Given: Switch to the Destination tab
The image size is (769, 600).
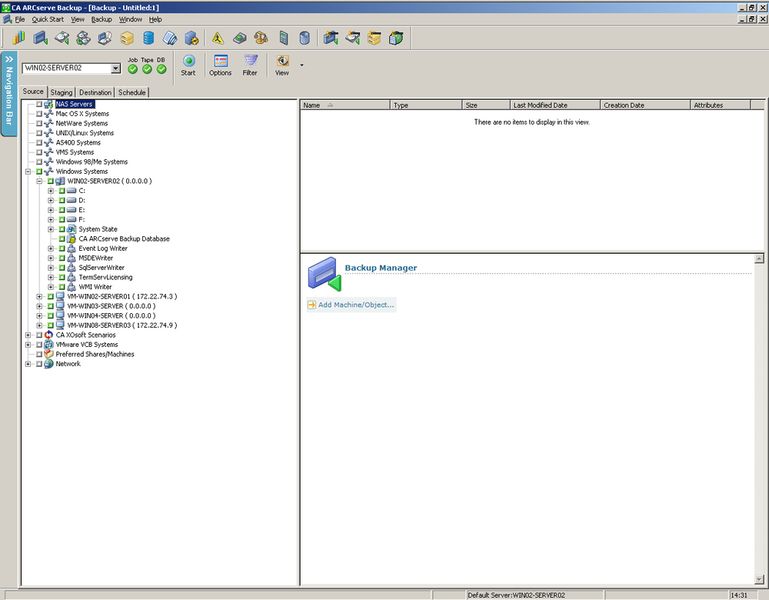Looking at the screenshot, I should pos(95,92).
